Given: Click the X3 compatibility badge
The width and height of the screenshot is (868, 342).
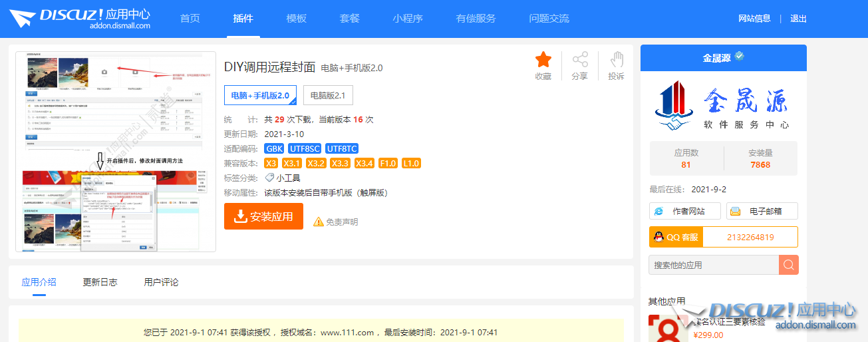Looking at the screenshot, I should click(x=271, y=163).
